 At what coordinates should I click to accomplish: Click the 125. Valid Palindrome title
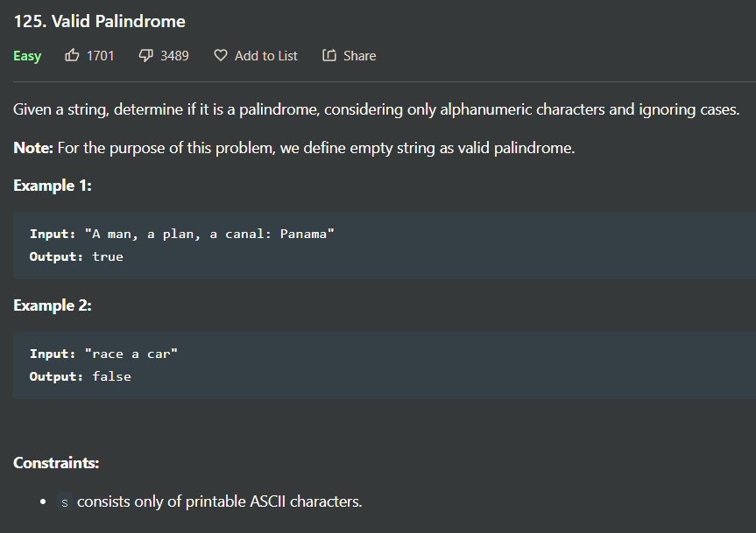tap(99, 21)
